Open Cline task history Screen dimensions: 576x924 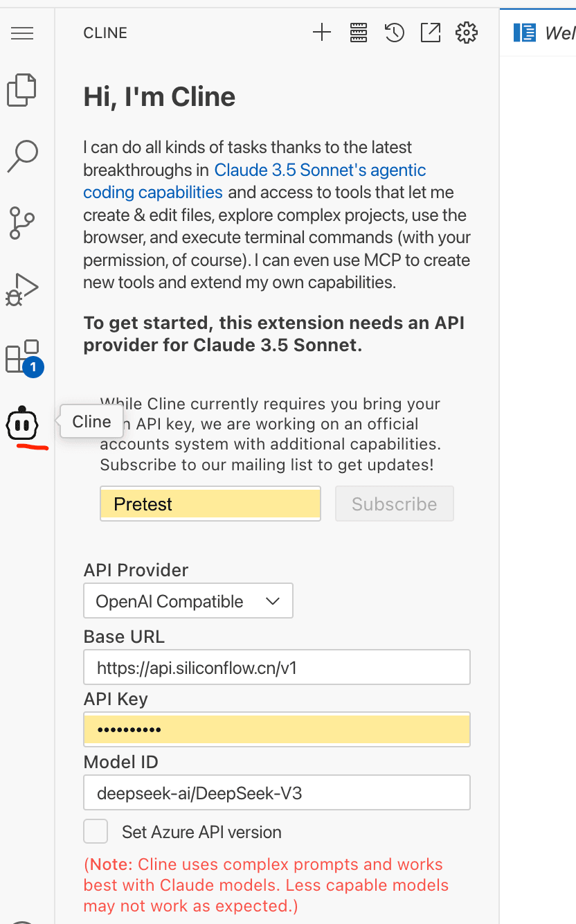[395, 33]
